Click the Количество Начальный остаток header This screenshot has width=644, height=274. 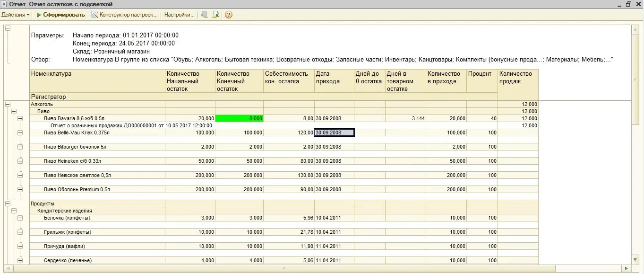coord(190,81)
